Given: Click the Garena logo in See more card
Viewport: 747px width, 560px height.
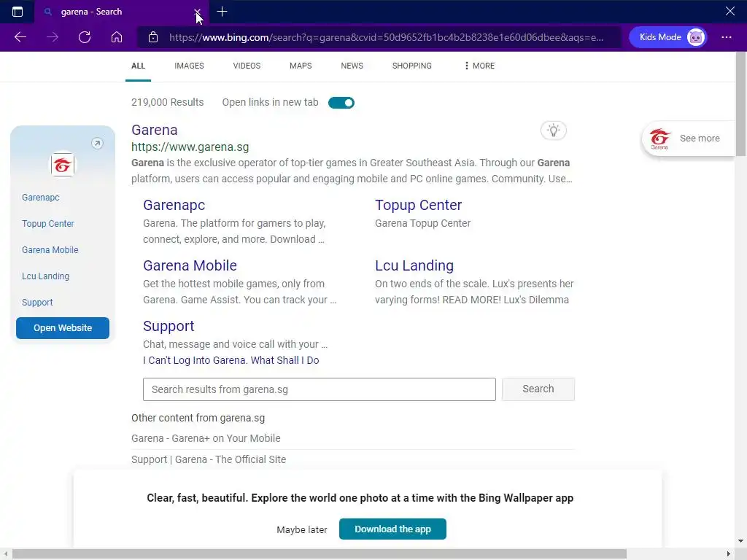Looking at the screenshot, I should pyautogui.click(x=659, y=139).
